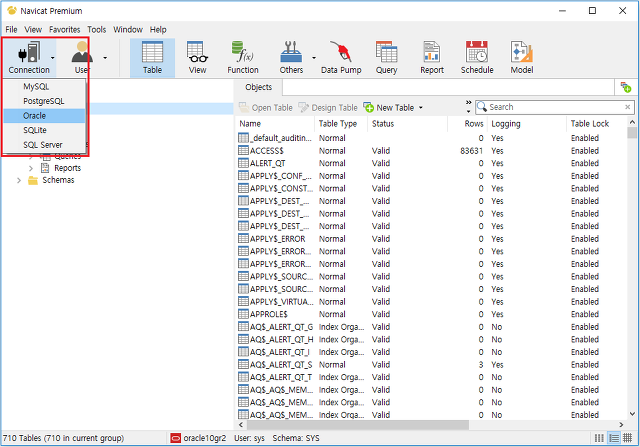
Task: Open the Favorites menu
Action: click(64, 29)
